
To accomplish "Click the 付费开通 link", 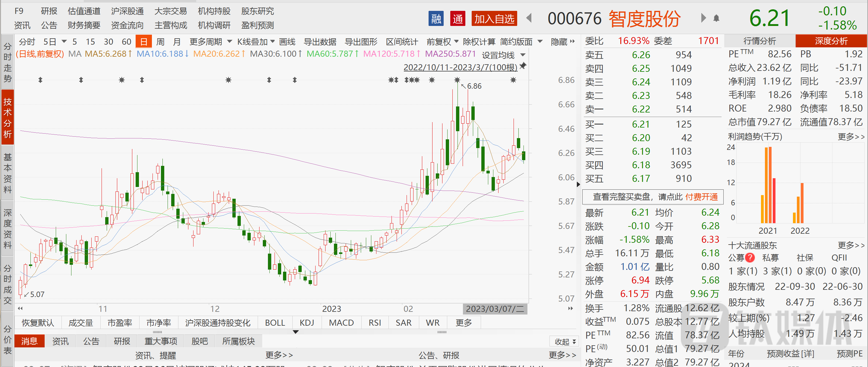I will point(702,197).
